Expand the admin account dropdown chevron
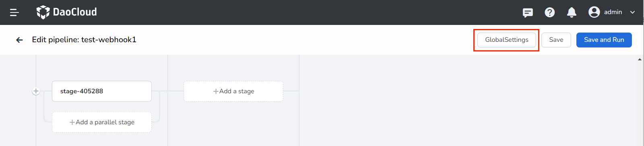 (x=632, y=12)
